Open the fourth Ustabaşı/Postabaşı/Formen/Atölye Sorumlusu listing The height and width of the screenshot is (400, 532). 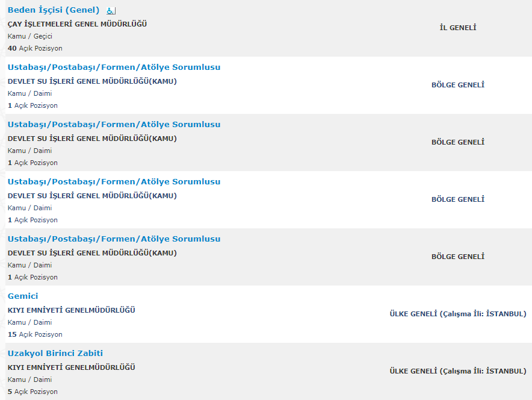pos(114,239)
